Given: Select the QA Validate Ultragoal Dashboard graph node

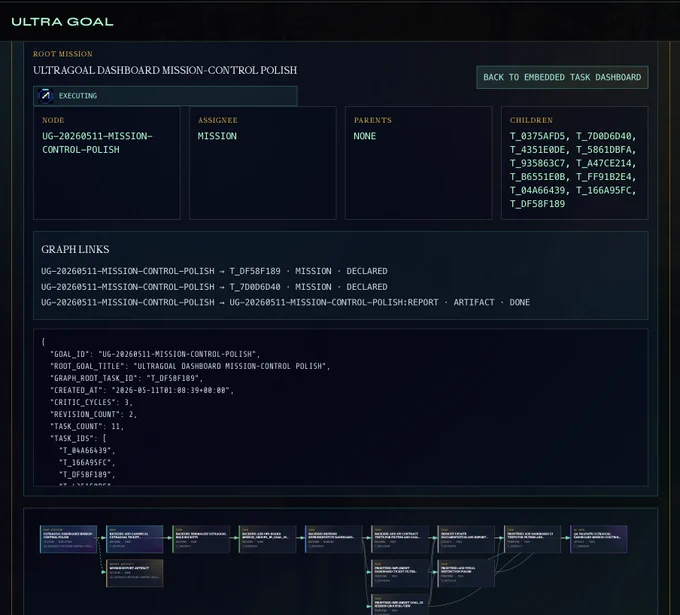Looking at the screenshot, I should click(x=599, y=539).
